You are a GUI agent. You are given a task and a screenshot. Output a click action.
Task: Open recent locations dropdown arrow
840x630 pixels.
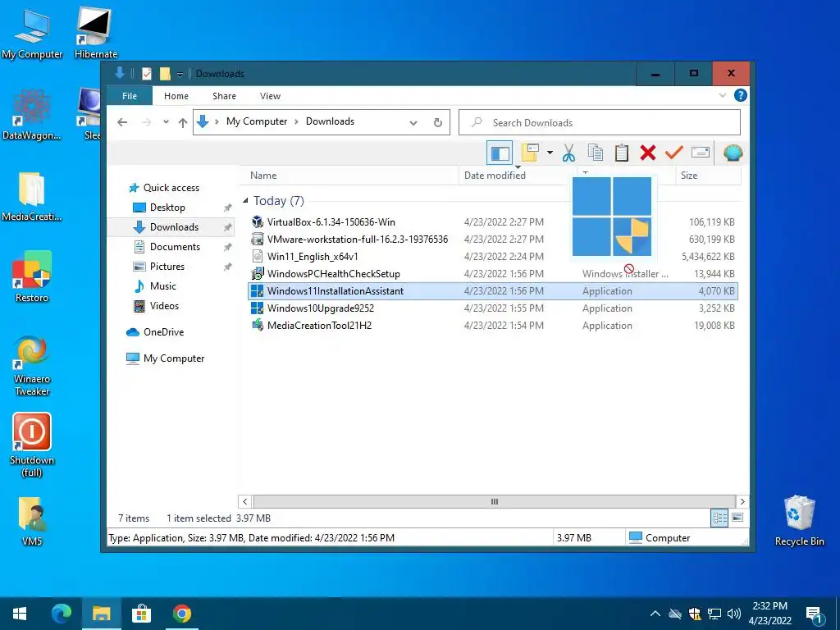pyautogui.click(x=166, y=122)
